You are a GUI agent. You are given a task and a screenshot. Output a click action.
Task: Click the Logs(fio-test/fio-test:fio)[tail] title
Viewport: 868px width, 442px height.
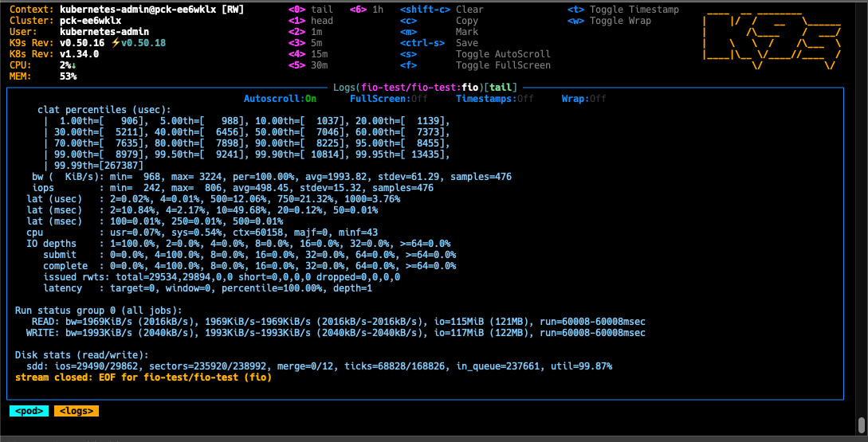pyautogui.click(x=425, y=88)
